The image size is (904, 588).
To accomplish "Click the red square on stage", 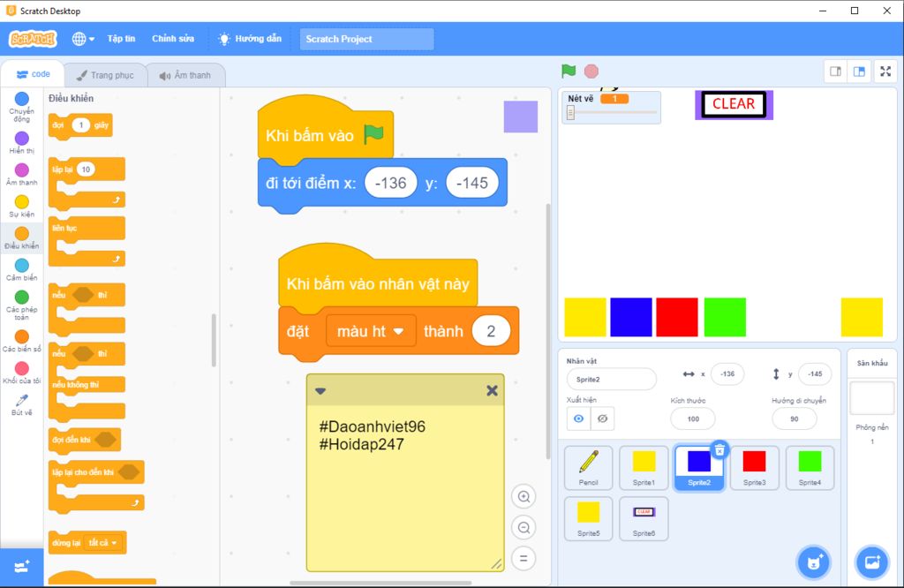I will pos(677,317).
